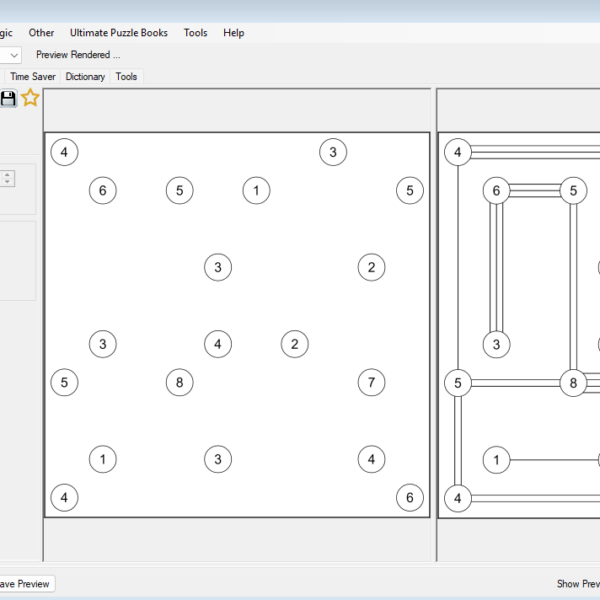
Task: Click the floppy disk save icon
Action: coord(8,98)
